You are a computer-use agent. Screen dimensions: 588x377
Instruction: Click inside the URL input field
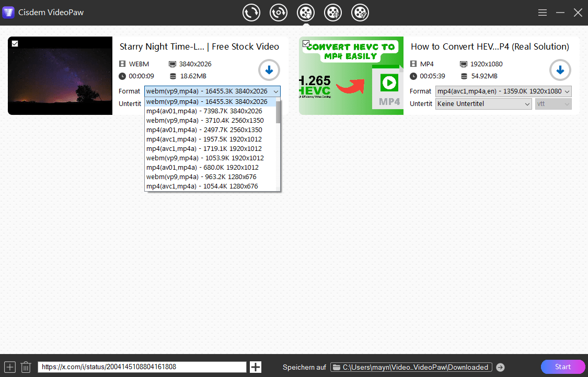141,367
